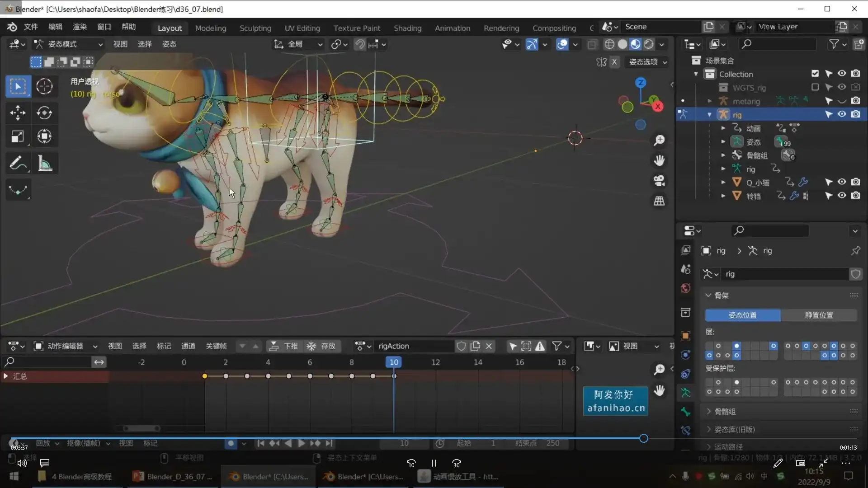Click the 下推 push down button

pos(284,346)
